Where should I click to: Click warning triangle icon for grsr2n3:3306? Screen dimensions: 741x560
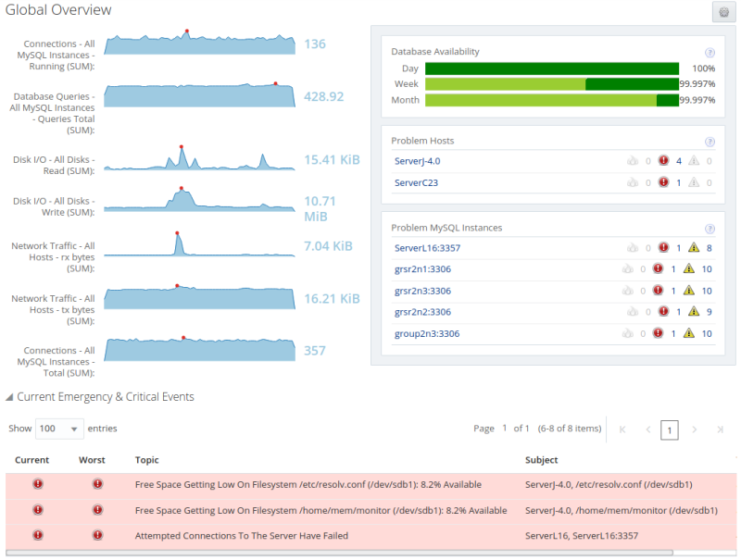click(689, 291)
